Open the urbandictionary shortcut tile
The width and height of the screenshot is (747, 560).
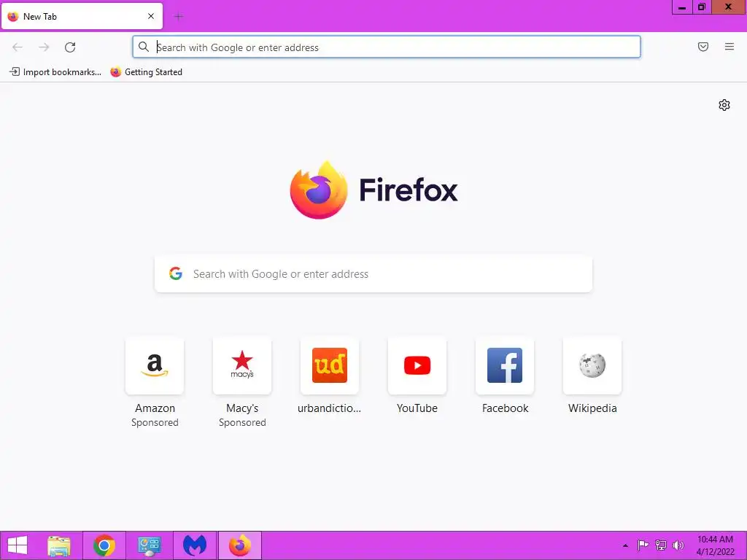pos(330,366)
